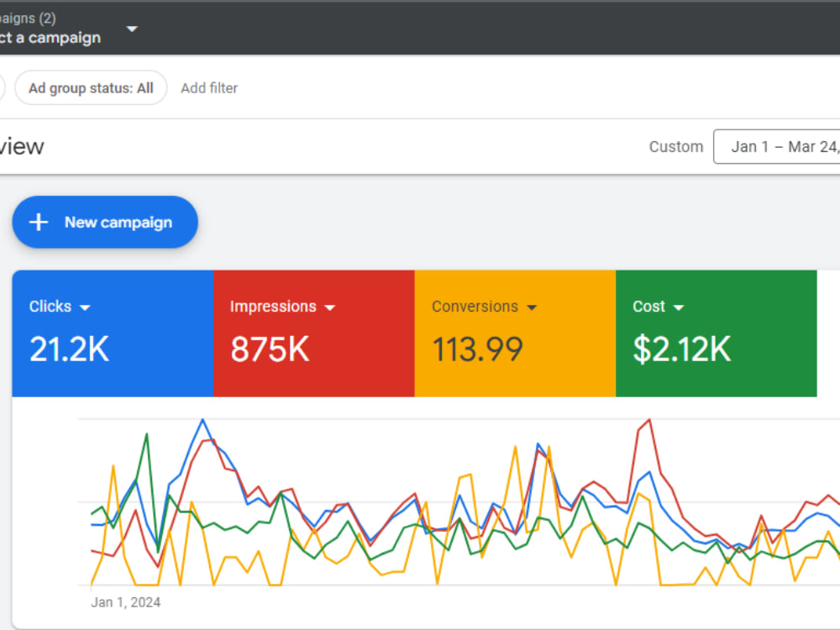Screen dimensions: 840x630
Task: Click the New campaign button
Action: [x=105, y=223]
